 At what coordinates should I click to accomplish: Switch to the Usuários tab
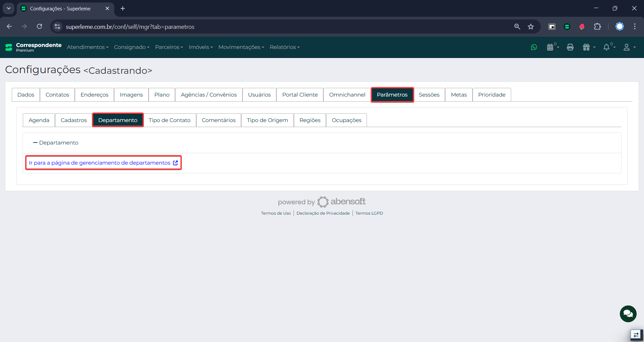click(259, 95)
